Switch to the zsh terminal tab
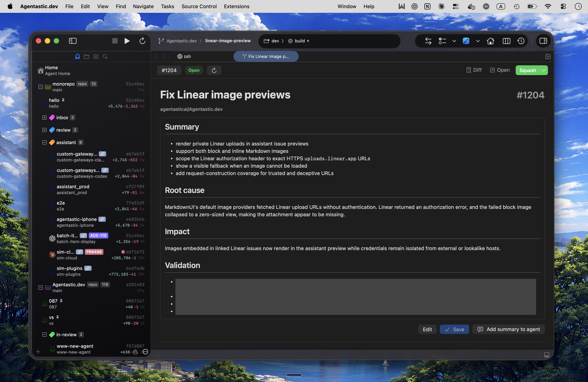Viewport: 588px width, 382px height. click(x=184, y=56)
